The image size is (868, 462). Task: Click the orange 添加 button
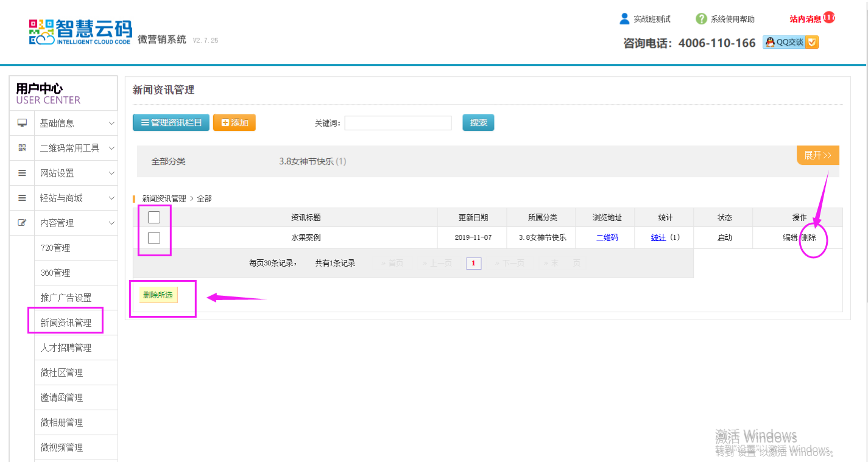[x=235, y=122]
